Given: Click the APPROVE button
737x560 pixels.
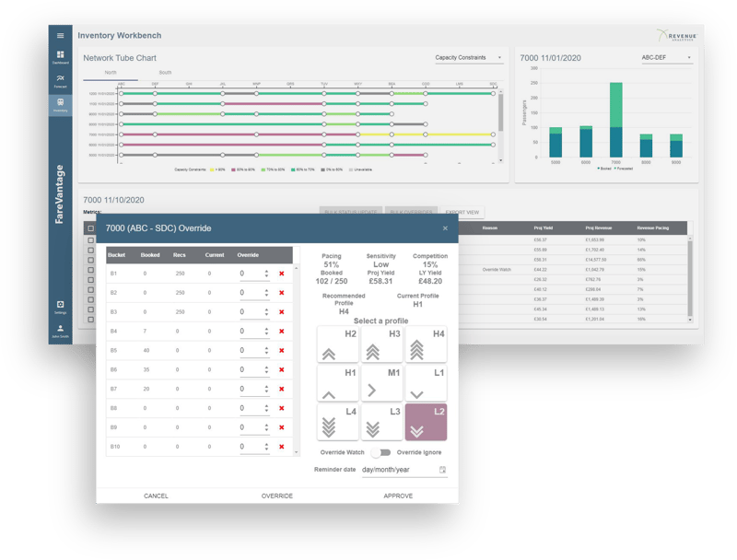Looking at the screenshot, I should pyautogui.click(x=398, y=496).
